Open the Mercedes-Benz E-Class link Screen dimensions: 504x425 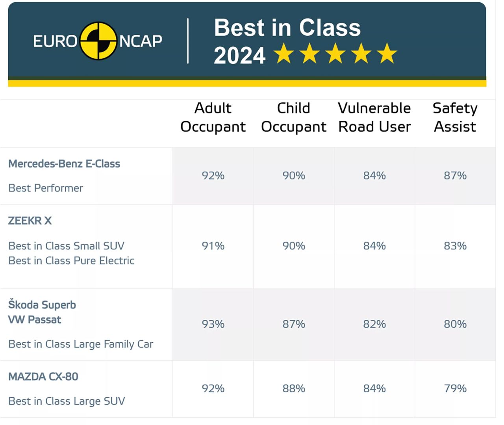tap(64, 164)
